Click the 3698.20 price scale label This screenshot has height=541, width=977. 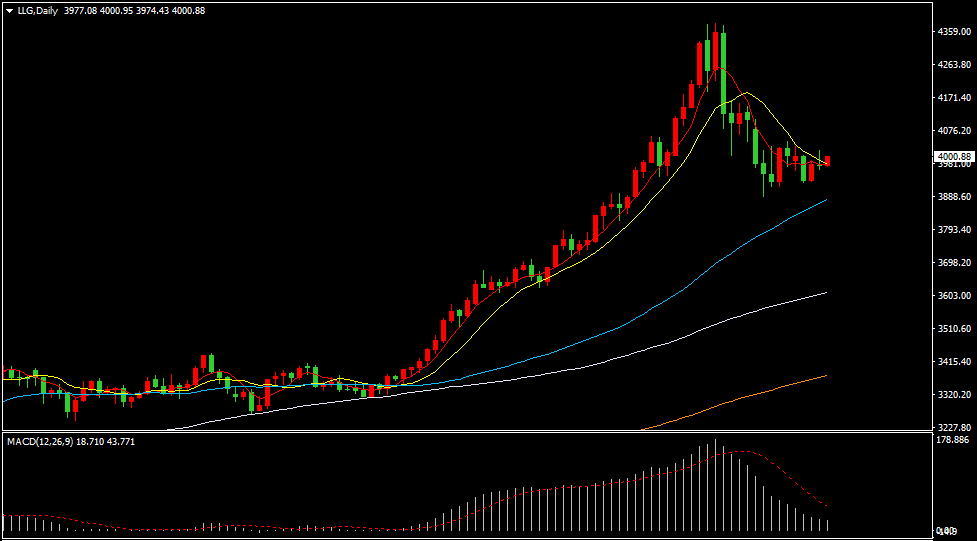point(953,263)
